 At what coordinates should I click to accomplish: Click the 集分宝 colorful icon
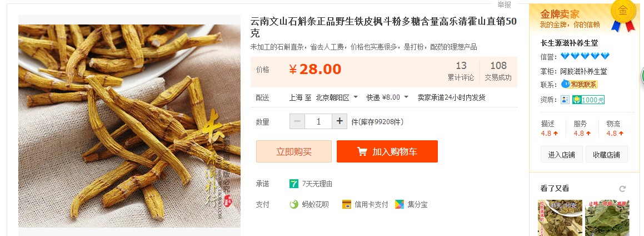coord(399,204)
